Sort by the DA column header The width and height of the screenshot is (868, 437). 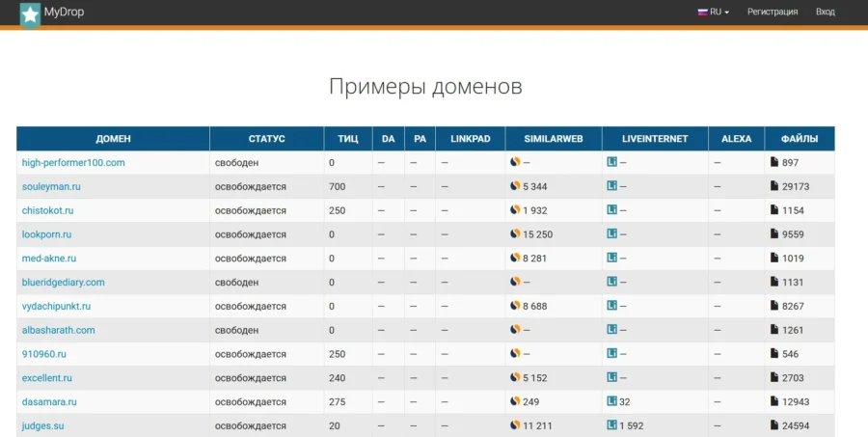tap(388, 139)
